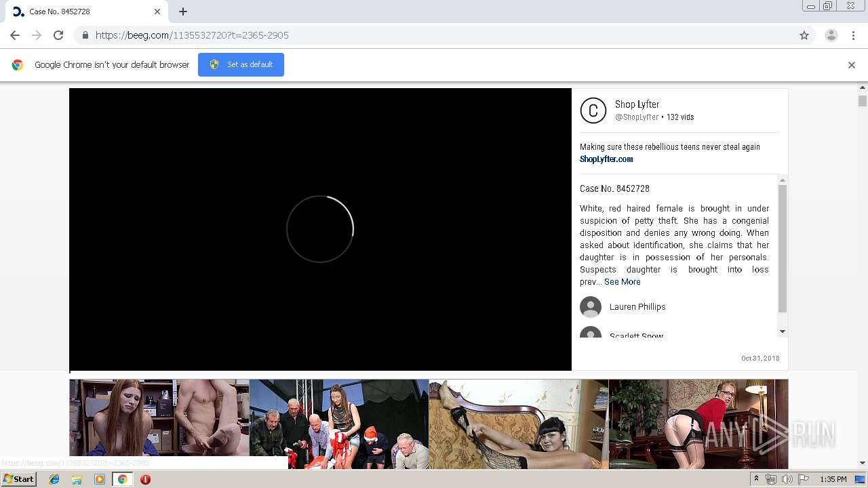This screenshot has width=868, height=488.
Task: Click page scrollbar up arrow
Action: click(863, 87)
